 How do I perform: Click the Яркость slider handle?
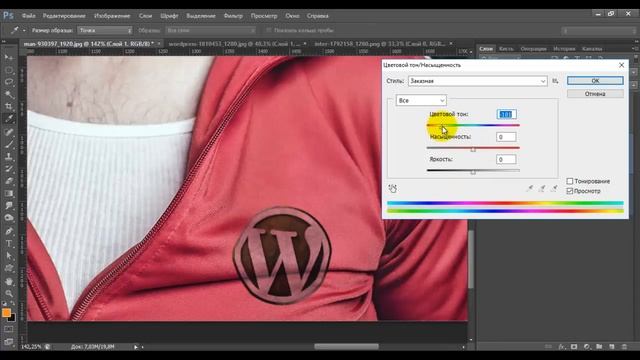[473, 173]
